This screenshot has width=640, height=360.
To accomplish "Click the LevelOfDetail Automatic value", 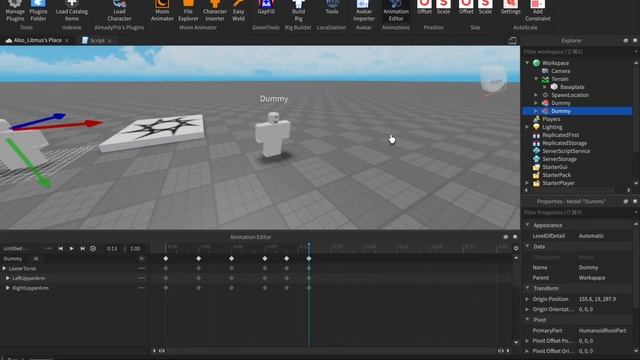I will tap(591, 236).
